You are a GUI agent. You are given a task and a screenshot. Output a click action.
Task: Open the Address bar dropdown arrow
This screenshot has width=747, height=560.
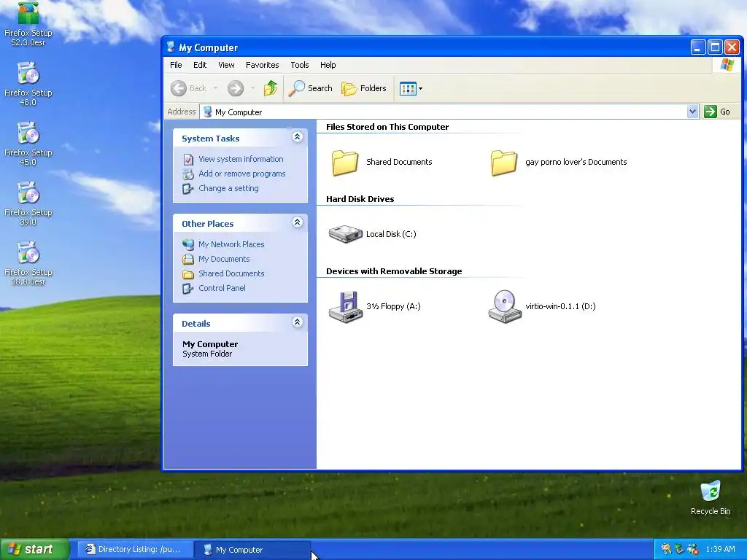[x=693, y=112]
